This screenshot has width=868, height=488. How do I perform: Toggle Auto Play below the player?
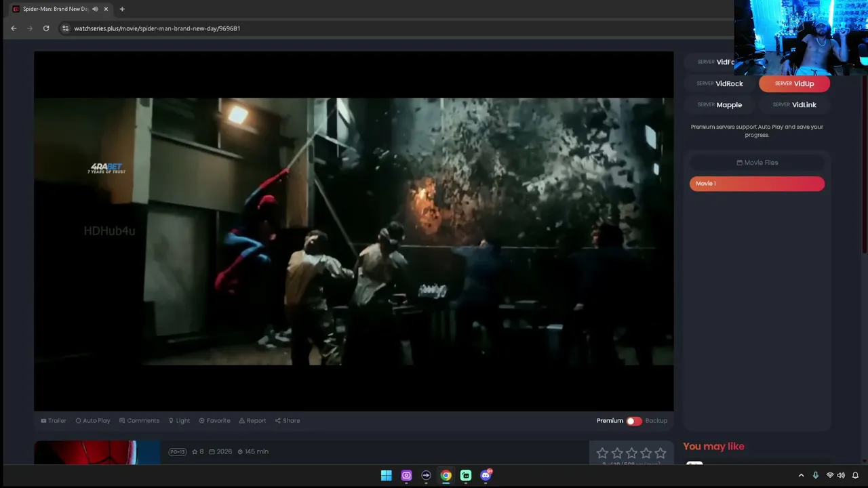(x=93, y=421)
